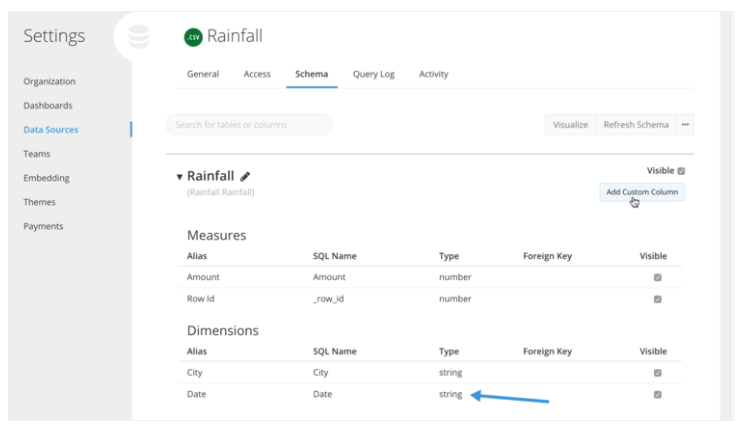
Task: Collapse the Rainfall table section
Action: point(179,177)
